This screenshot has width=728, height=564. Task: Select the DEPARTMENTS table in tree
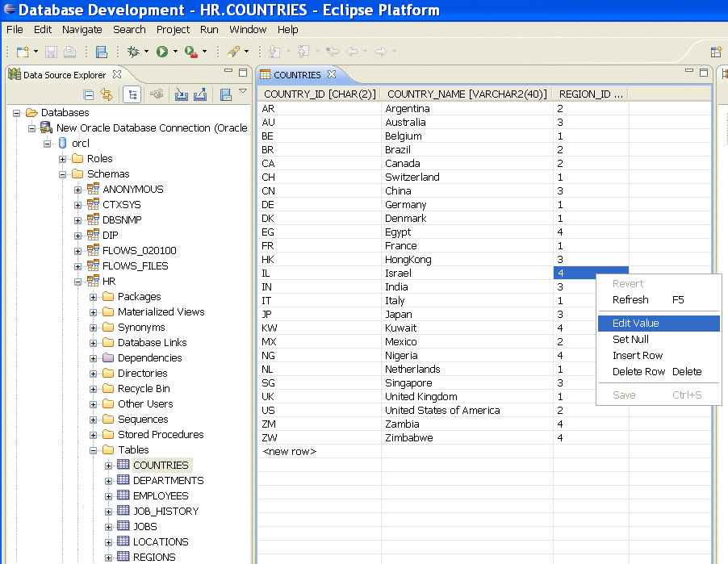(168, 480)
